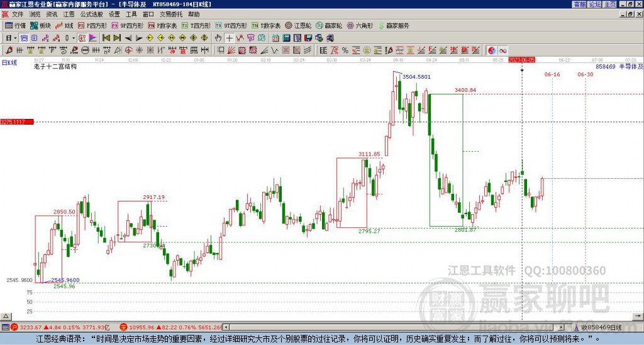This screenshot has width=644, height=345.
Task: Jump to first bar with green skip-back icon
Action: pos(106,38)
